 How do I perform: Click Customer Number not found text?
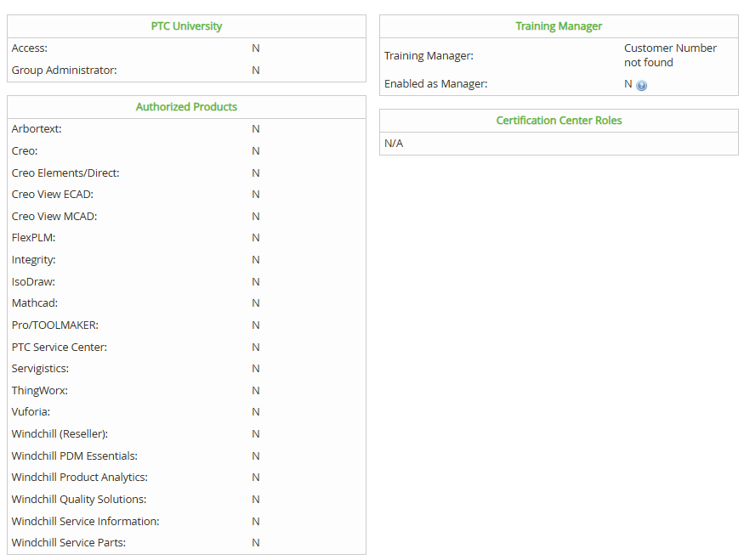(669, 54)
